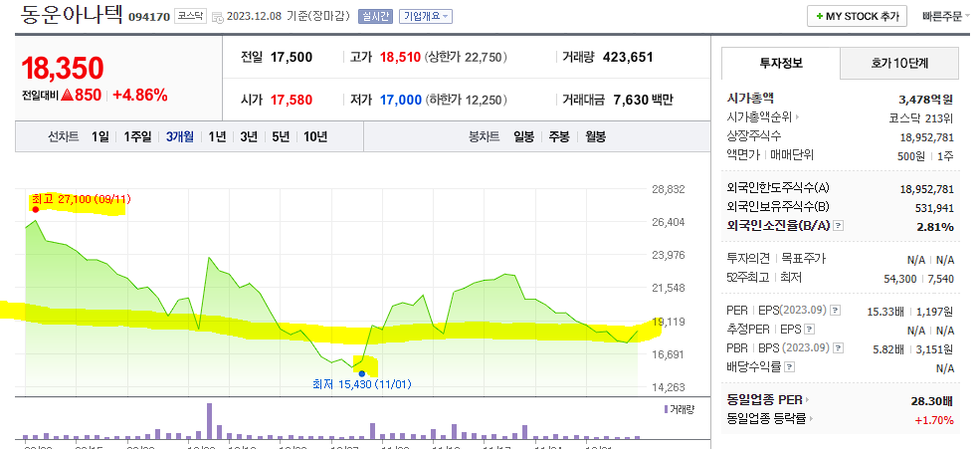Click the 거래대금 value 7,630 백만

643,100
